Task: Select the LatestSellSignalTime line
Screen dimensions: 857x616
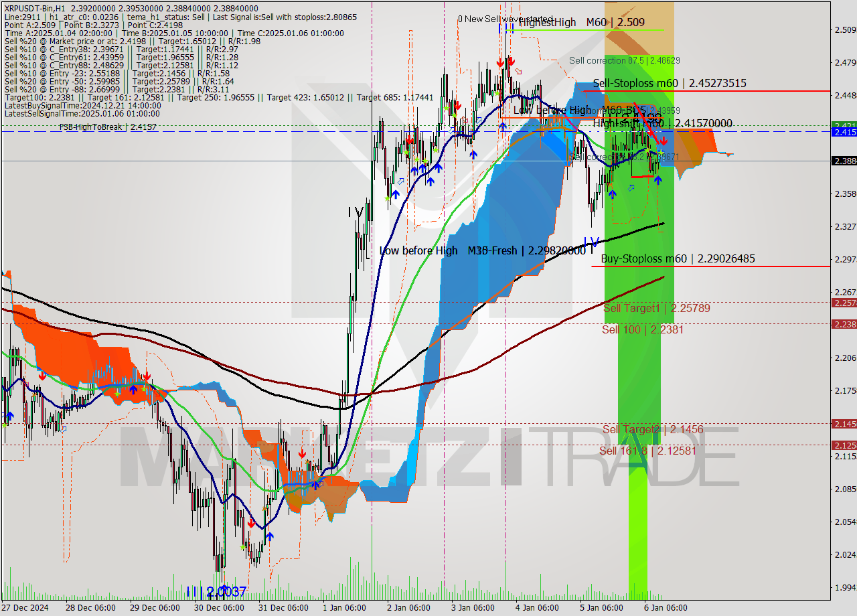Action: click(x=83, y=113)
